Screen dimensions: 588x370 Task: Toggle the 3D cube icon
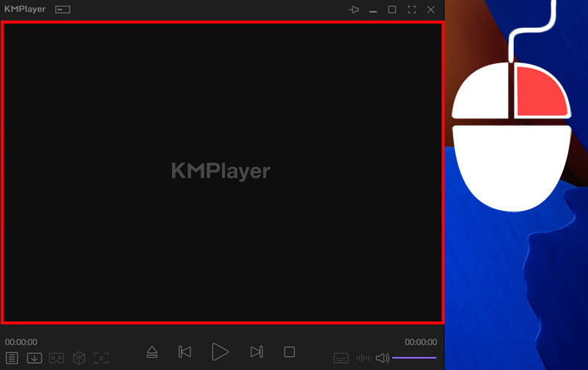79,358
